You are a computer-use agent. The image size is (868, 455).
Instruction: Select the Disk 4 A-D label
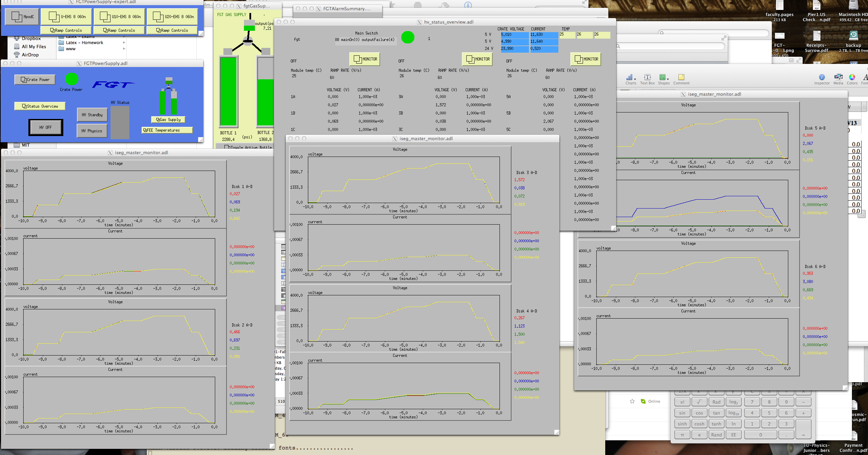click(526, 311)
